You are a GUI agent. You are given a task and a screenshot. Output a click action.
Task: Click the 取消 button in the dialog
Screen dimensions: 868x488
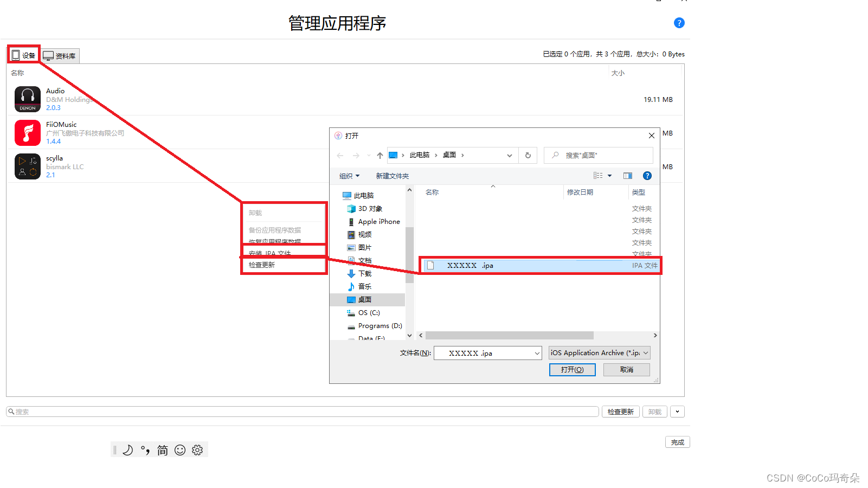(x=627, y=370)
